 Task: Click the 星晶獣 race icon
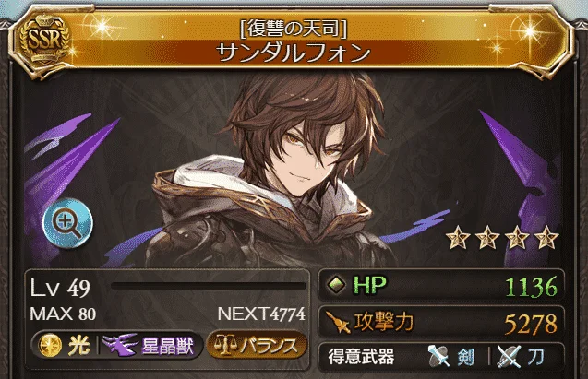tap(120, 345)
